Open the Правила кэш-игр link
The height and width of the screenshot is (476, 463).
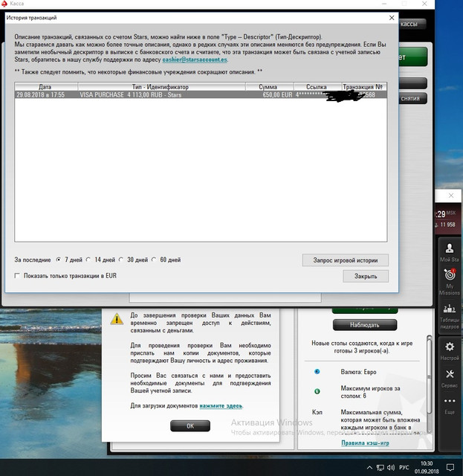point(365,443)
